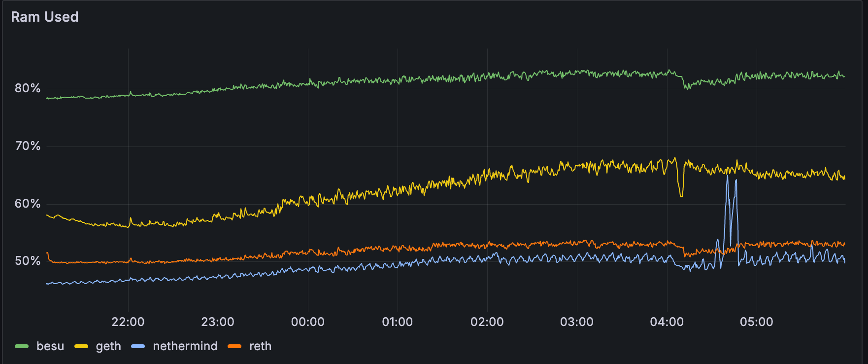Click the 60% y-axis label
The height and width of the screenshot is (364, 868).
click(28, 204)
